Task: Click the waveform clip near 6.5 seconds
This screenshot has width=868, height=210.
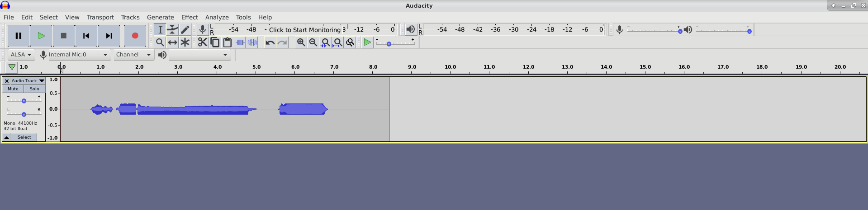Action: pyautogui.click(x=314, y=109)
